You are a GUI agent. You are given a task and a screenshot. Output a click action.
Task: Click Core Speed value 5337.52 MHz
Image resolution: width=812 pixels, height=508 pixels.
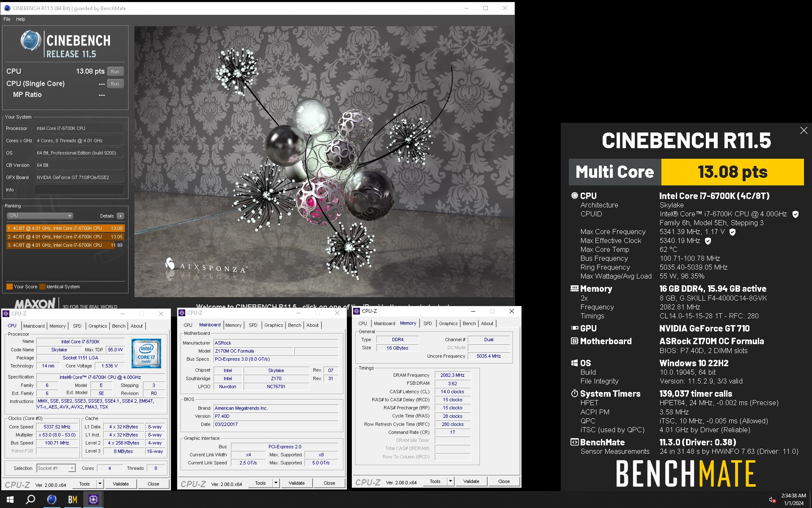click(x=57, y=427)
